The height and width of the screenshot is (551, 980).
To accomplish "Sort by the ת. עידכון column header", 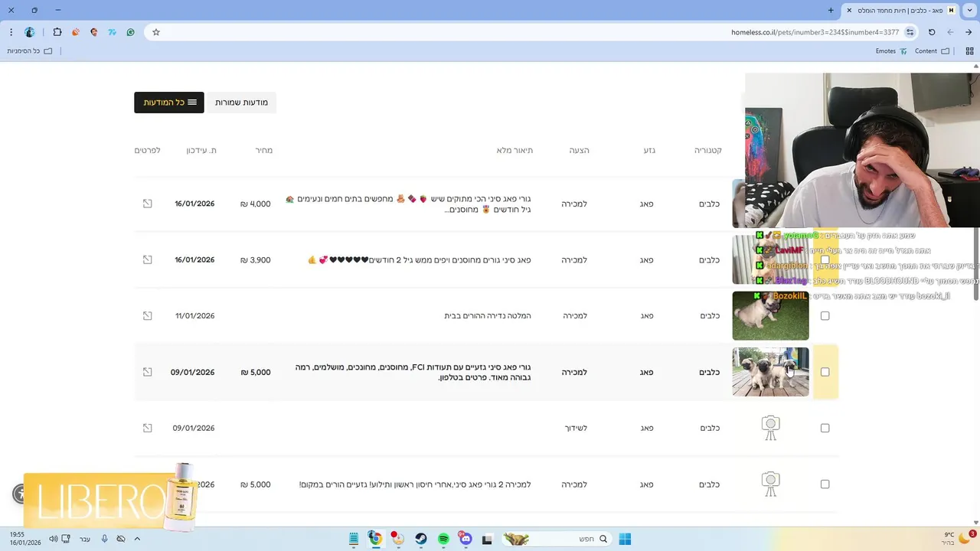I will [201, 150].
